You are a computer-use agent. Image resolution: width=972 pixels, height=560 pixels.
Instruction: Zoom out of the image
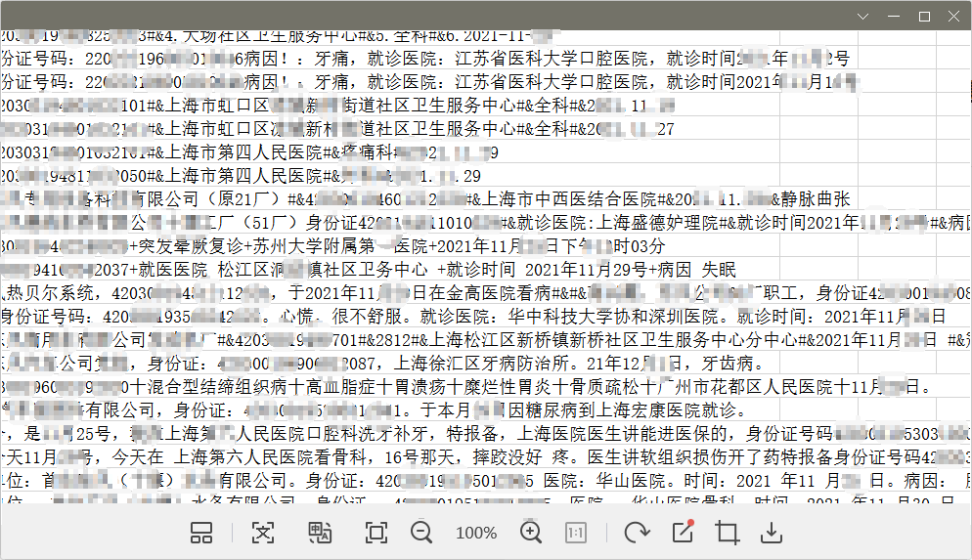point(421,533)
